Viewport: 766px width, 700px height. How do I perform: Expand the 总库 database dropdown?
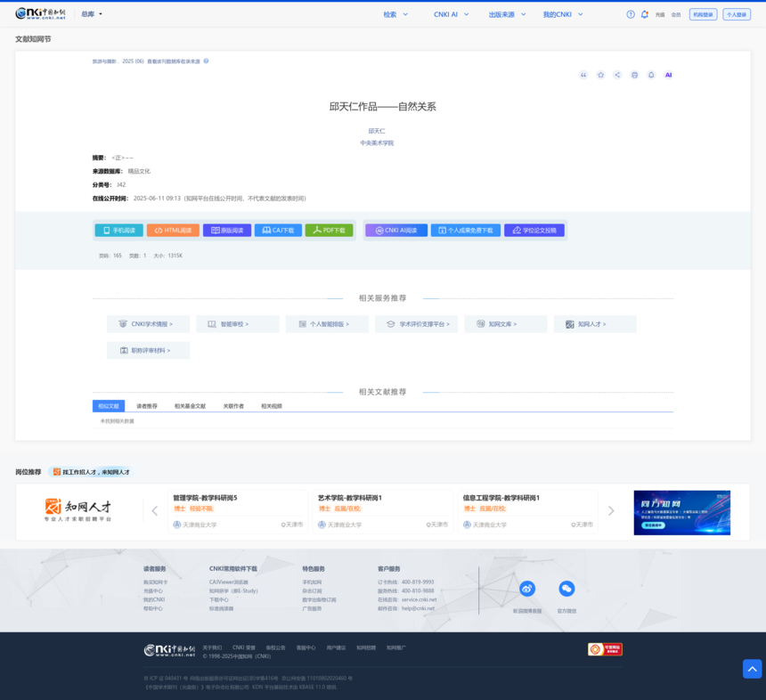pos(92,14)
